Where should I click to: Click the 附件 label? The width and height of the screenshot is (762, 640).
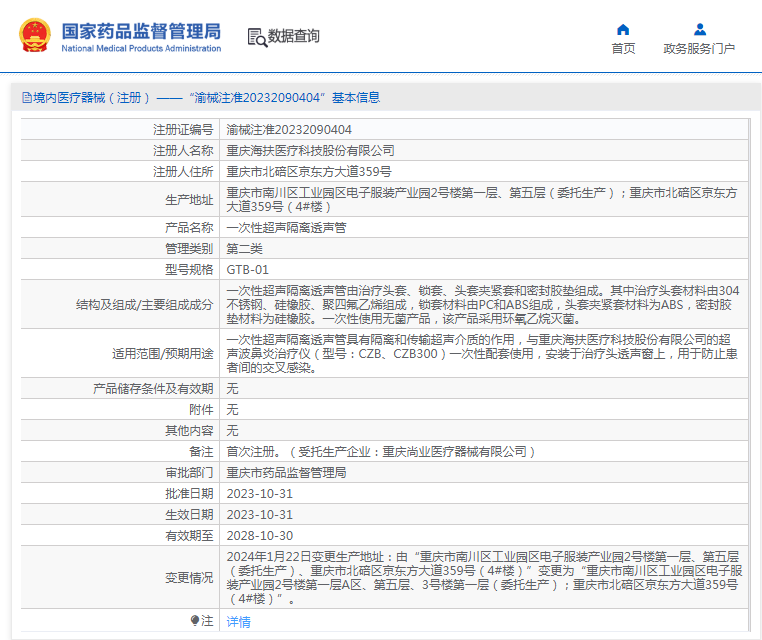tap(201, 410)
